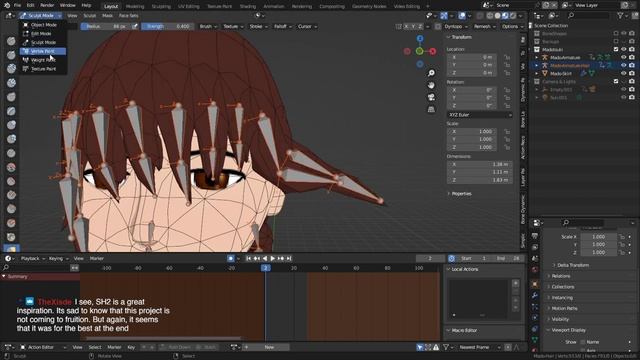Image resolution: width=640 pixels, height=360 pixels.
Task: Switch to the Shading workspace tab
Action: (247, 7)
